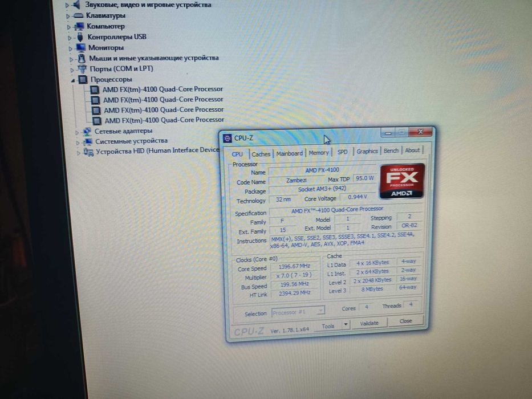532x399 pixels.
Task: Expand the Клавиатуры tree node
Action: pos(68,16)
